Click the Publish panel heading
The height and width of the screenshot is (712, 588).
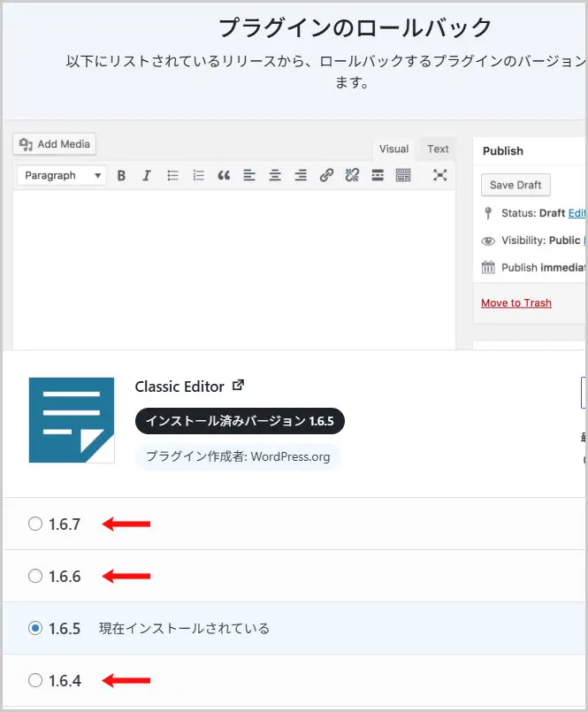click(x=502, y=150)
